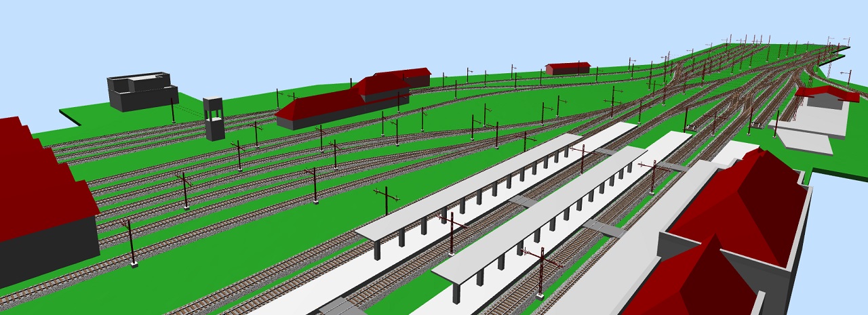This screenshot has width=868, height=315.
Task: Click the gray signal tower
Action: (214, 119)
